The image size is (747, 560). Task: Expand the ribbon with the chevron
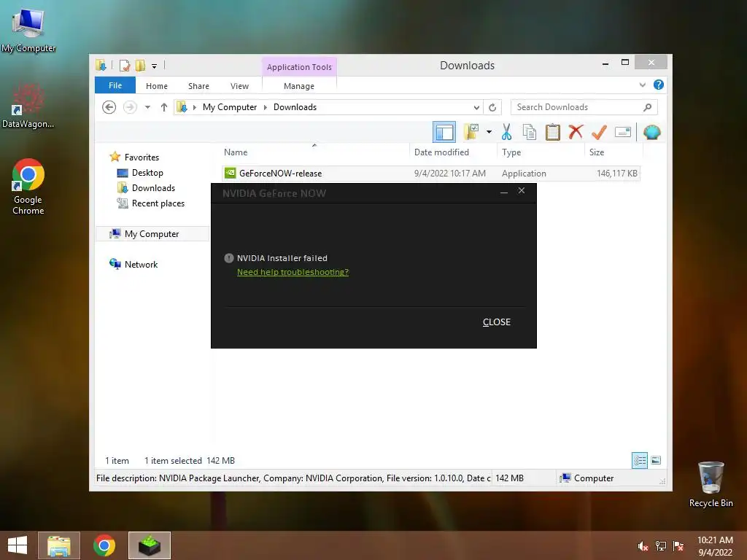click(x=642, y=85)
